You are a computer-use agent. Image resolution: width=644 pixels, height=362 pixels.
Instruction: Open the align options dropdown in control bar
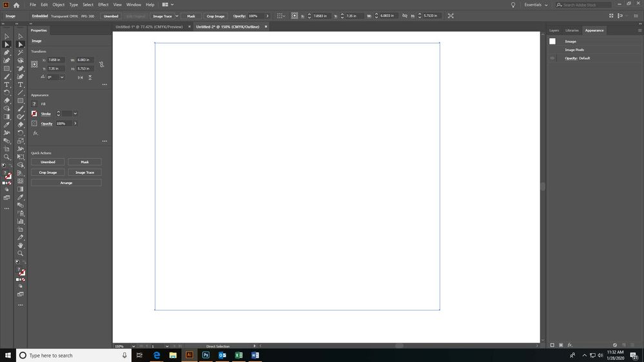point(281,16)
